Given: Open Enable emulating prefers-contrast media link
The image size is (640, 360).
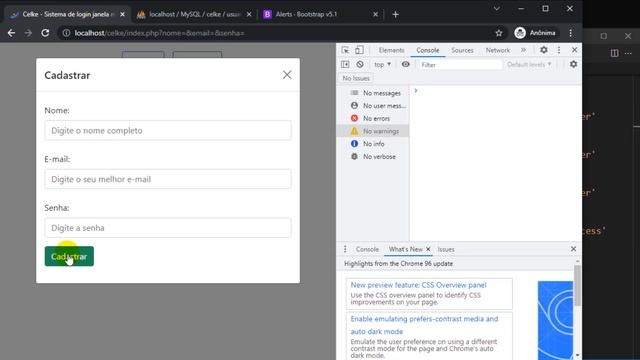Looking at the screenshot, I should tap(424, 325).
